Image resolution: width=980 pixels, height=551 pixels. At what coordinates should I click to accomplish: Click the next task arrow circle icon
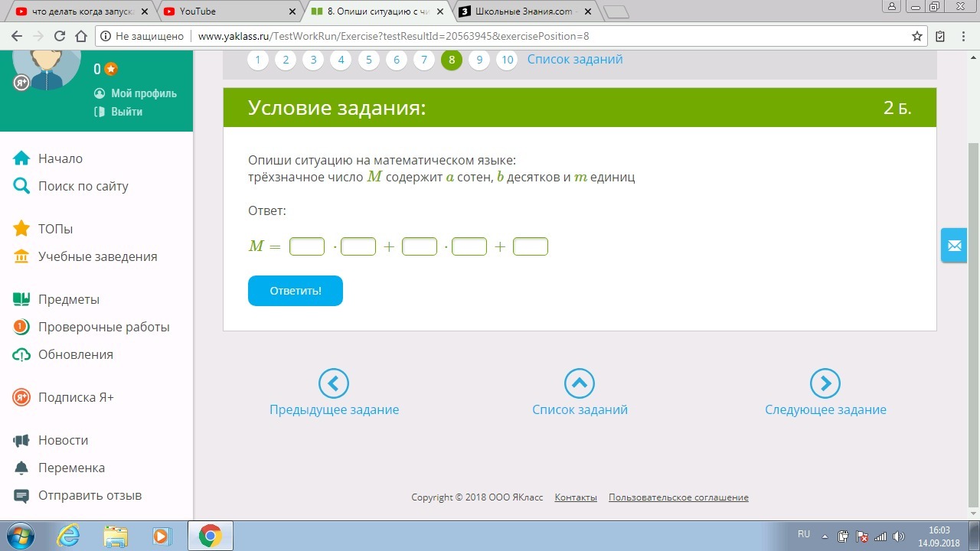point(825,383)
